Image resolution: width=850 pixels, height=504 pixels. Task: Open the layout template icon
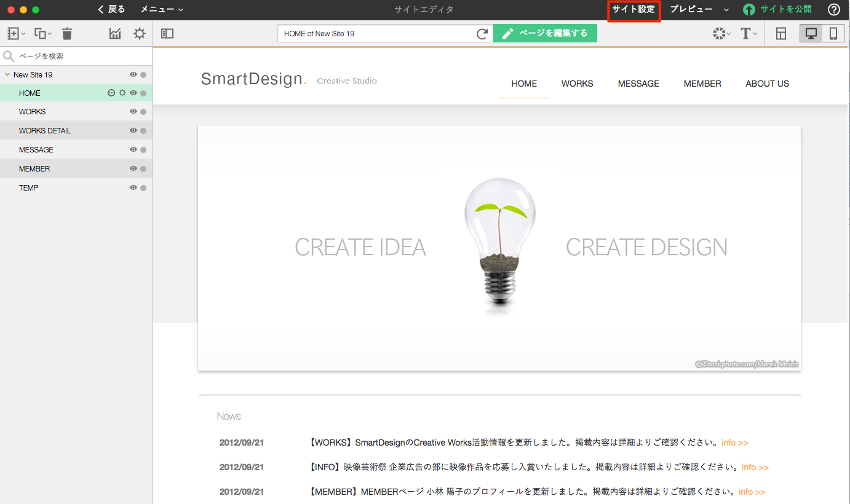tap(781, 34)
